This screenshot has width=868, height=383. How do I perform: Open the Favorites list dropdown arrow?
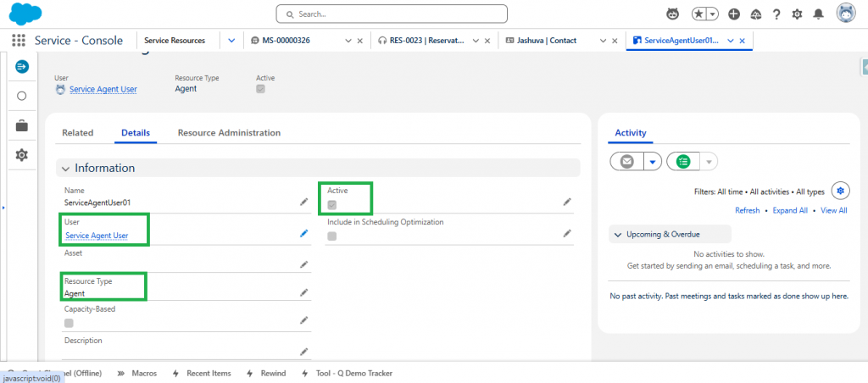(712, 14)
